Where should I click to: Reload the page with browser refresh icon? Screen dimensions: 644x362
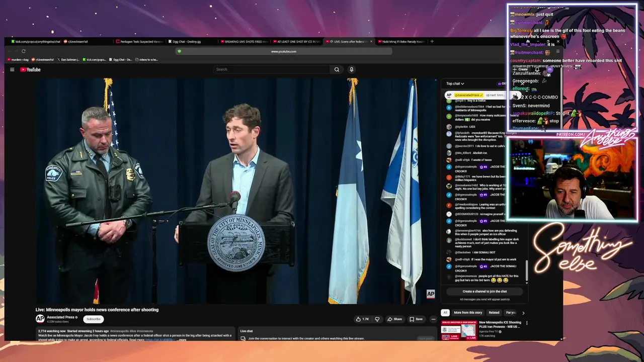(23, 51)
